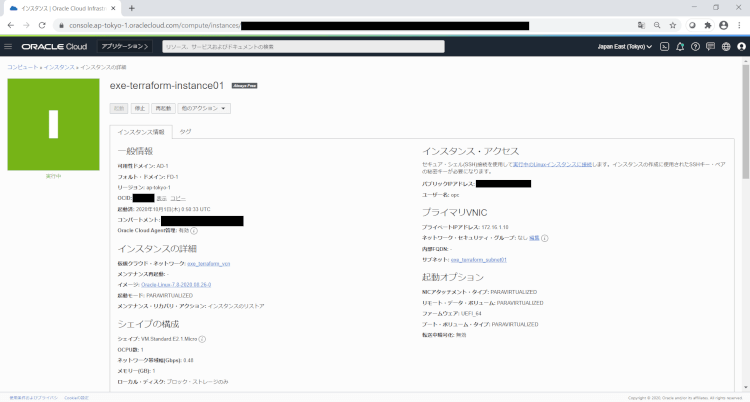Click the info icon next to Oracle Cloud Agent管理
The image size is (750, 402).
point(194,231)
